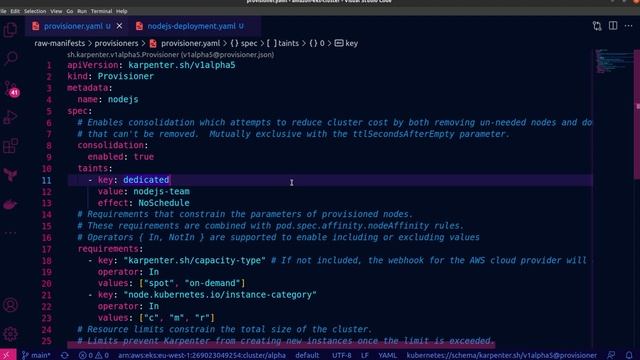Open changes compare icon in editor toolbar

pos(597,26)
